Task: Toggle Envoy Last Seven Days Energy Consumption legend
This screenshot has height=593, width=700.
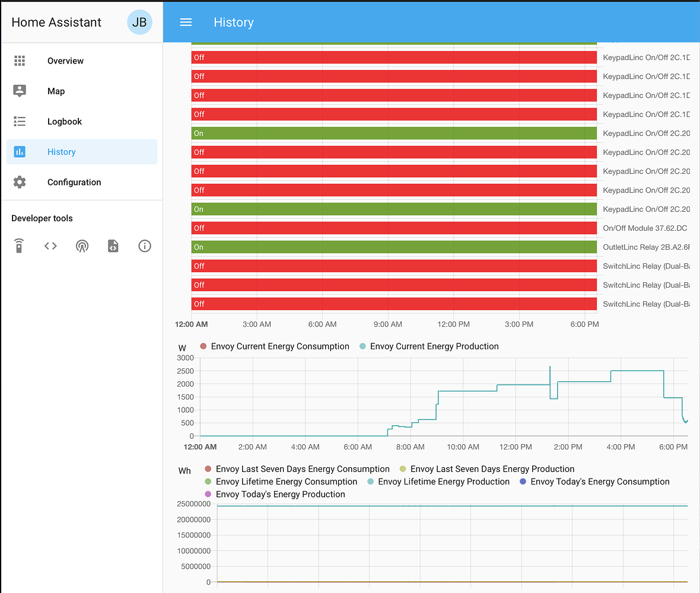Action: click(297, 469)
